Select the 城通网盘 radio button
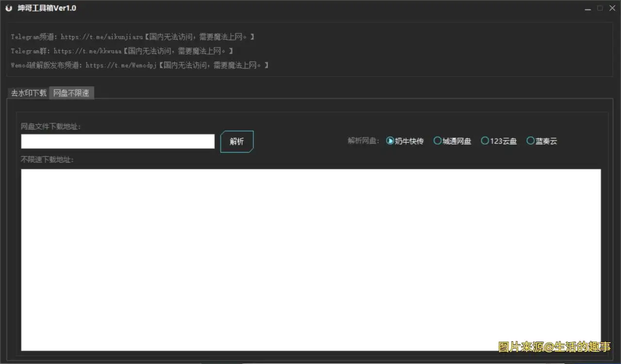 click(x=437, y=141)
